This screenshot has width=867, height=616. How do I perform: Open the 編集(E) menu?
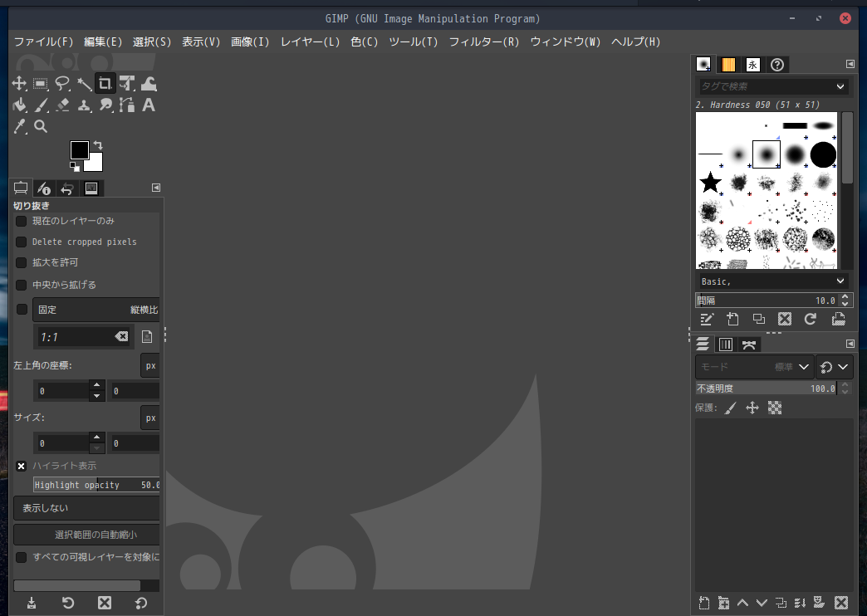click(x=103, y=42)
